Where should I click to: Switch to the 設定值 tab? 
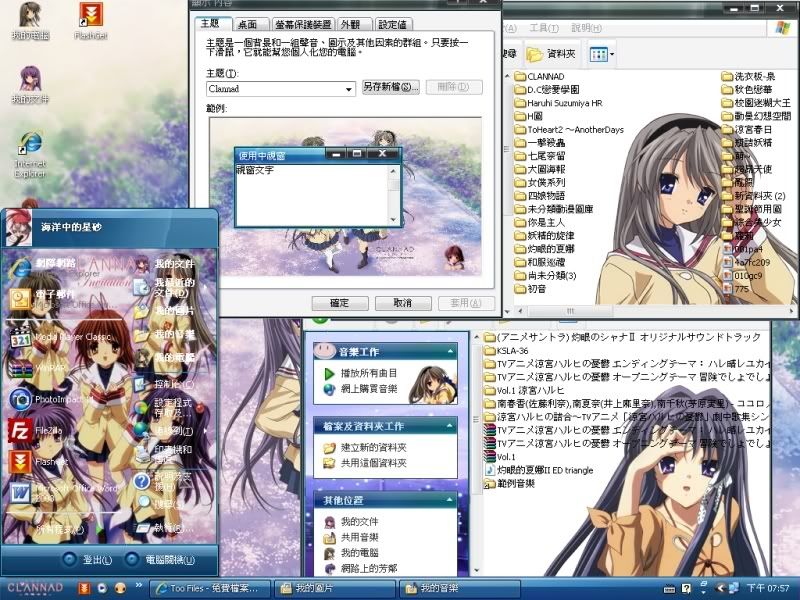pos(393,24)
